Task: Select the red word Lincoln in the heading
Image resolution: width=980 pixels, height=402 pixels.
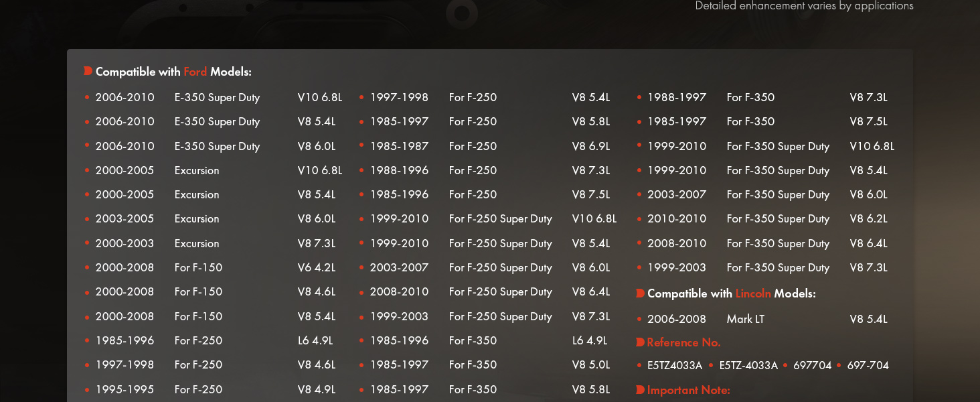Action: [x=753, y=293]
